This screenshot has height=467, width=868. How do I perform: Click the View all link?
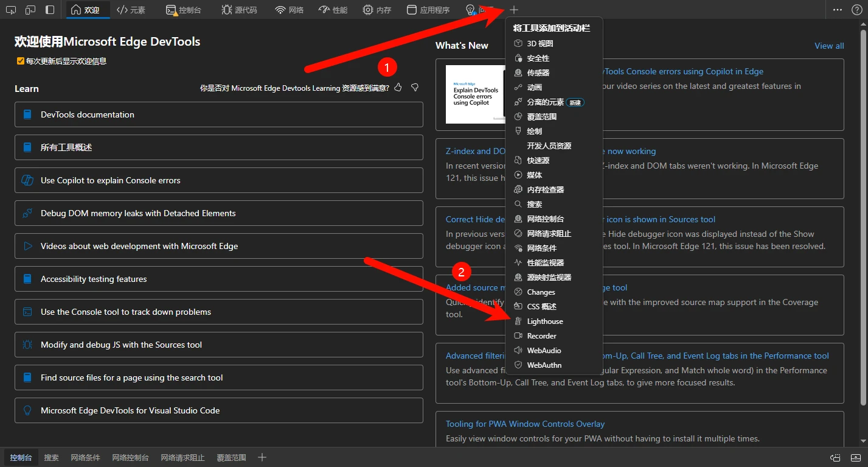coord(829,46)
